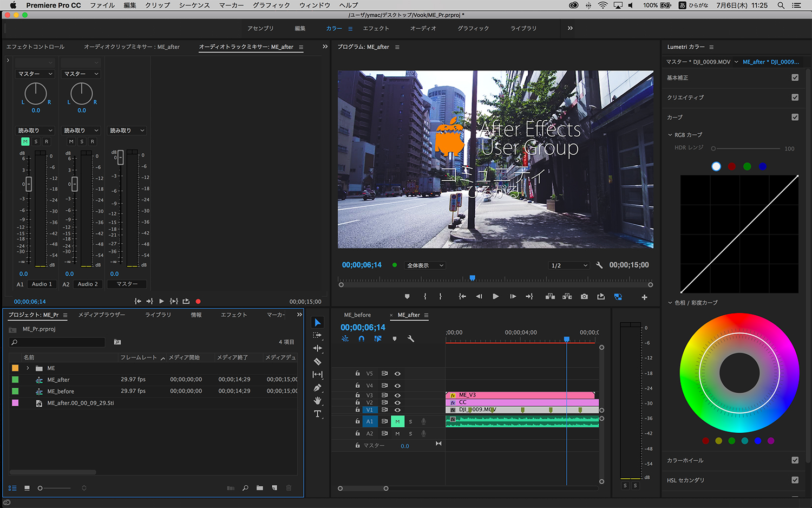Viewport: 812px width, 508px height.
Task: Hide the V3 track using its eye icon
Action: (x=397, y=395)
